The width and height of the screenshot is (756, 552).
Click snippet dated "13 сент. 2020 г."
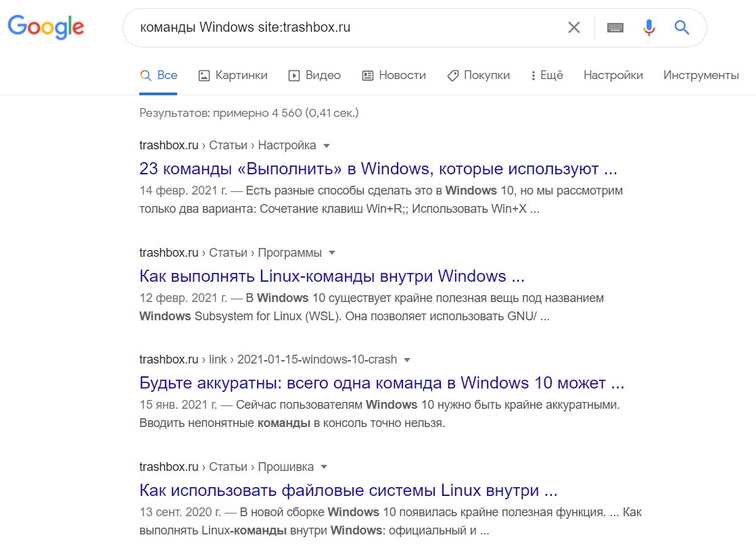391,522
